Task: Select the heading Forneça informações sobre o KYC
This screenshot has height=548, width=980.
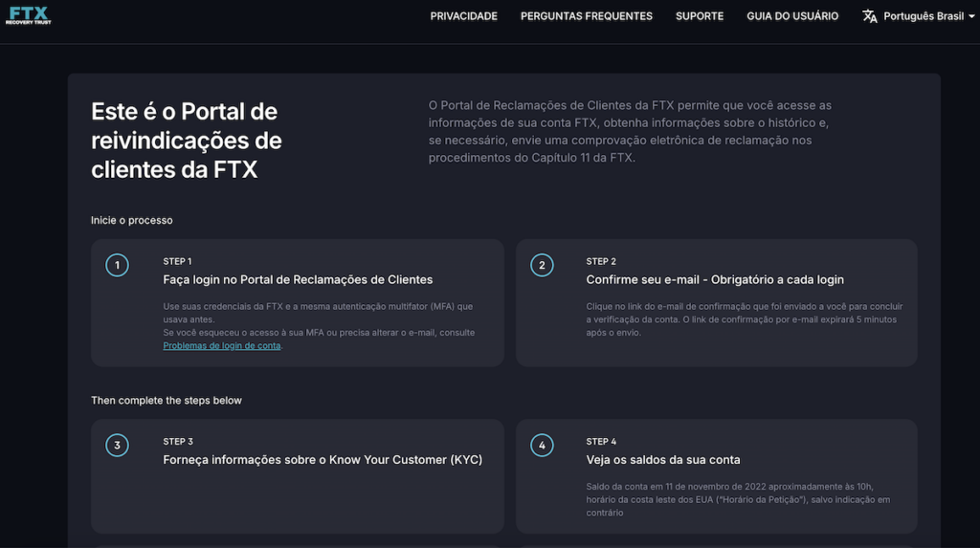Action: click(323, 460)
